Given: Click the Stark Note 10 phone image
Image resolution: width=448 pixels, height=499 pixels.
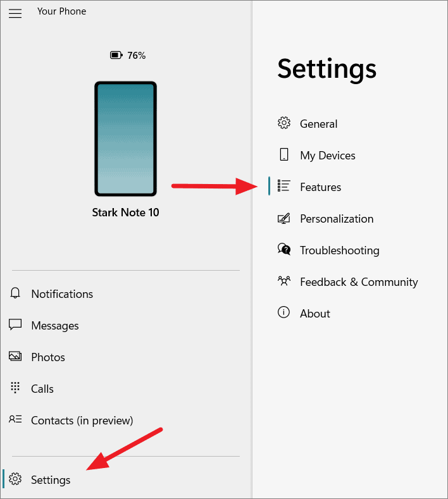Looking at the screenshot, I should [125, 139].
